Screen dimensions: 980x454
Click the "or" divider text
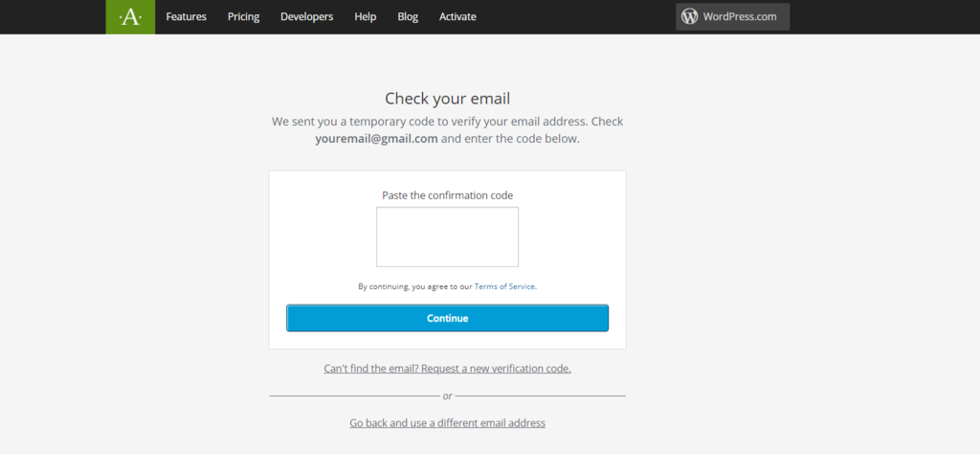(x=447, y=396)
